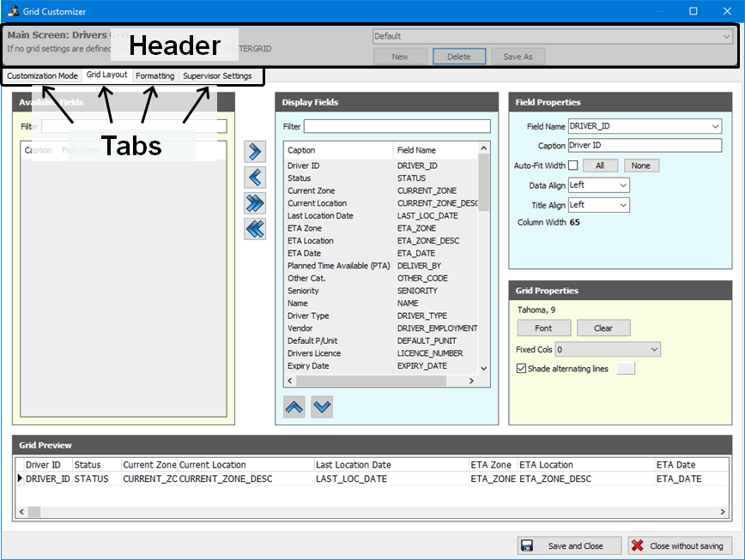
Task: Open the Supervisor Settings tab
Action: pyautogui.click(x=217, y=75)
